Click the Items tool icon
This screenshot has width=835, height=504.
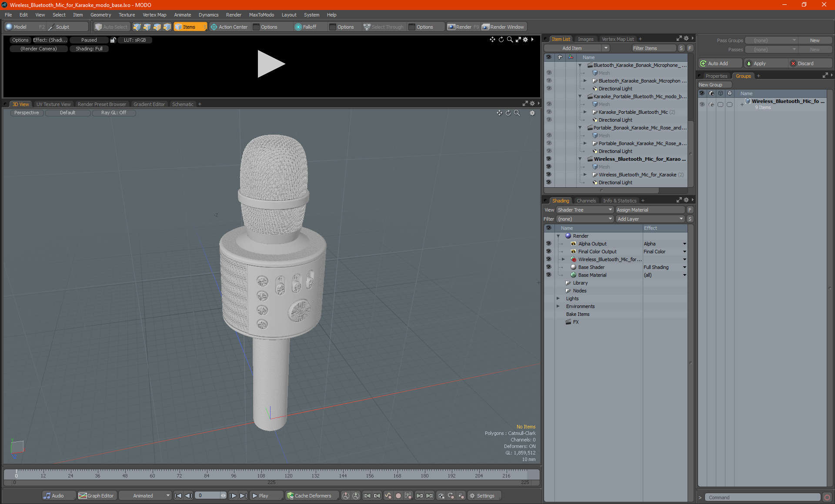pyautogui.click(x=190, y=26)
